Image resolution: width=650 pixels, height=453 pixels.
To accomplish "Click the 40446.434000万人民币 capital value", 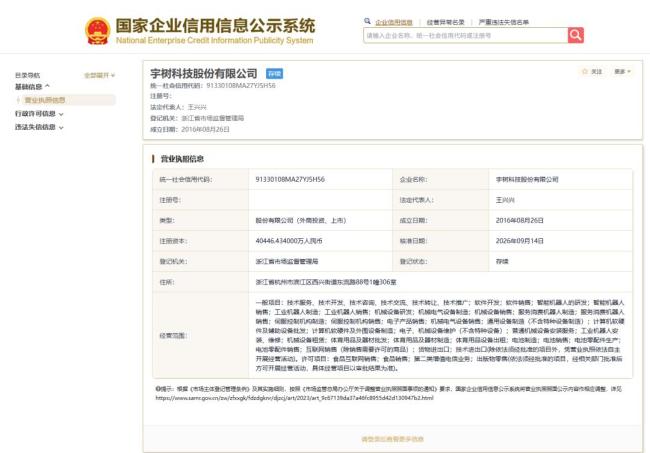I will (x=289, y=241).
